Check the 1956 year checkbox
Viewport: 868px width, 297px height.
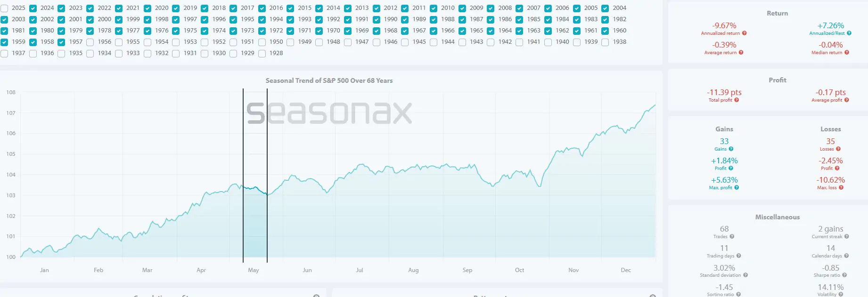point(90,42)
